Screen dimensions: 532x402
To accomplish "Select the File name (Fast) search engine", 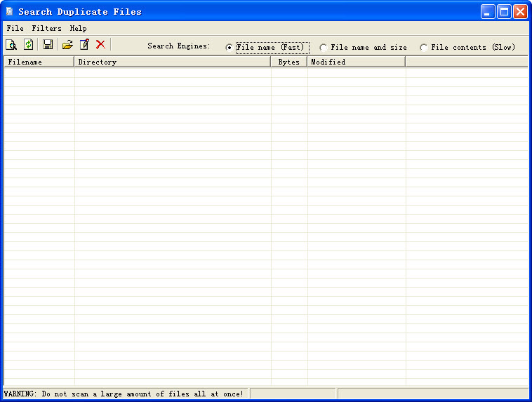I will click(230, 48).
